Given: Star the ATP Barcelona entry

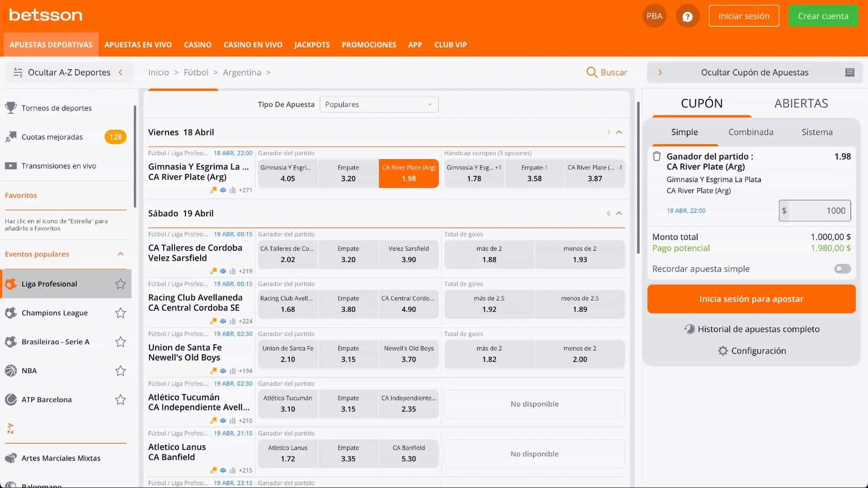Looking at the screenshot, I should coord(120,399).
